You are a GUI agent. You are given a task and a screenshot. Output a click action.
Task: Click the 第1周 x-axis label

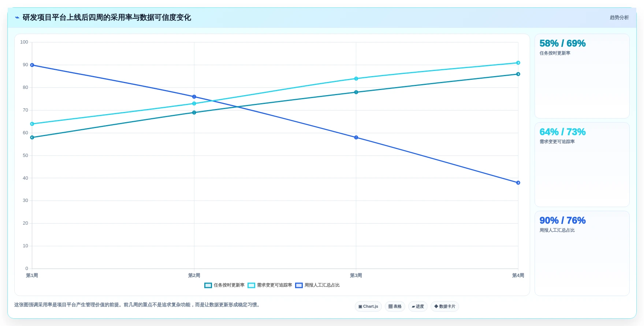[32, 276]
